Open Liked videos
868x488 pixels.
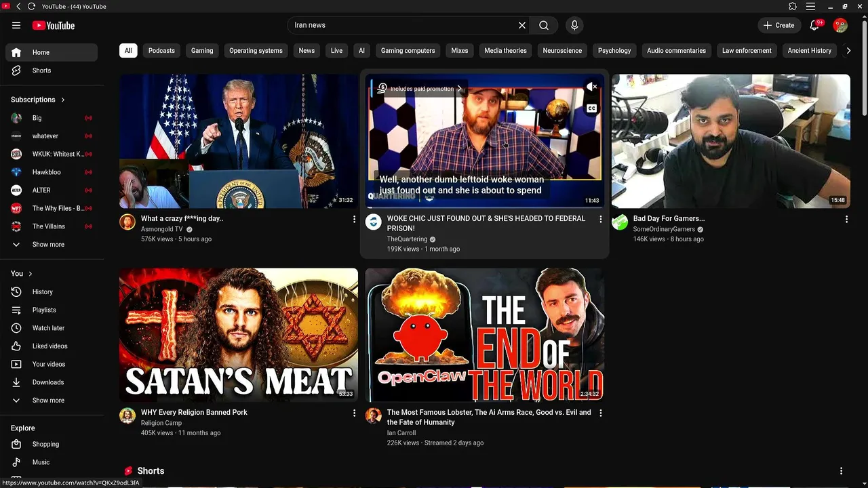click(52, 346)
